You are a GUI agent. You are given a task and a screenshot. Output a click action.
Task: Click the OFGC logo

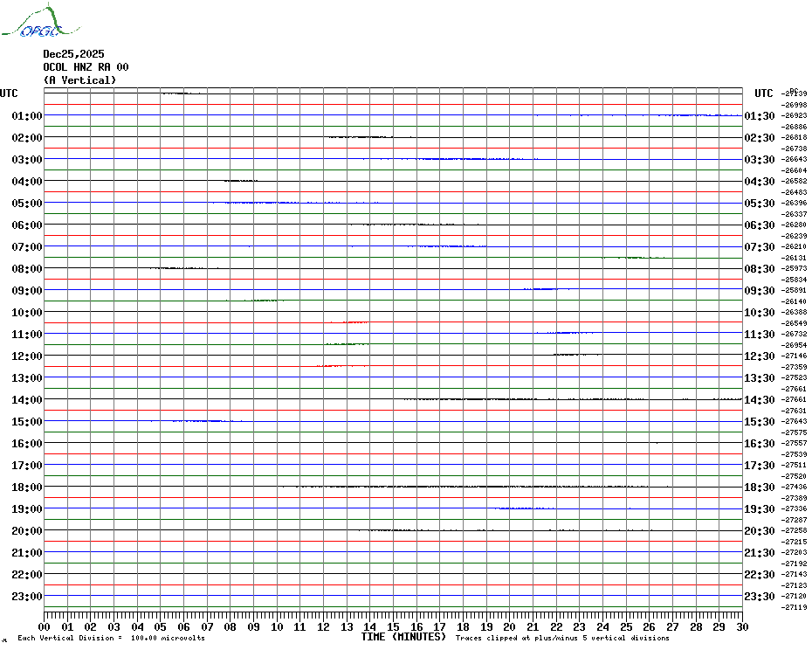(40, 22)
